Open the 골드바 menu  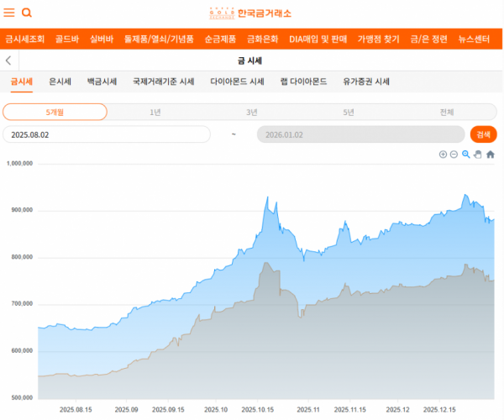(67, 39)
